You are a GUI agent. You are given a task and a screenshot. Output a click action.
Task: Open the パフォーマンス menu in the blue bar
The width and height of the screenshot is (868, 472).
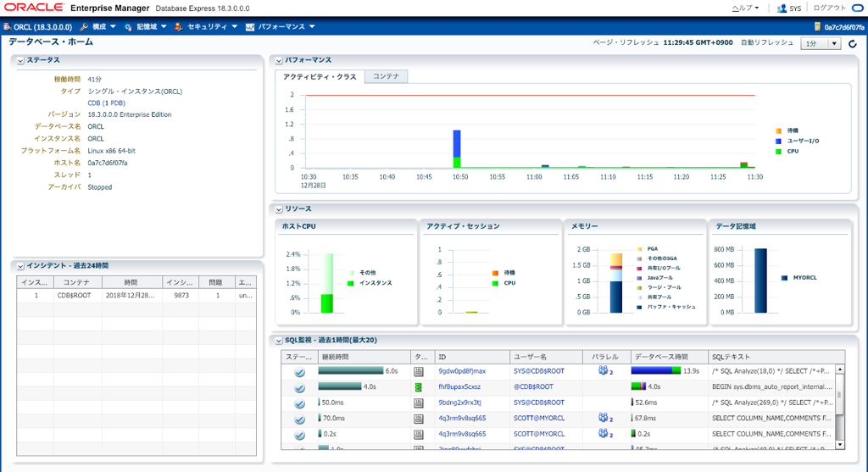tap(287, 26)
